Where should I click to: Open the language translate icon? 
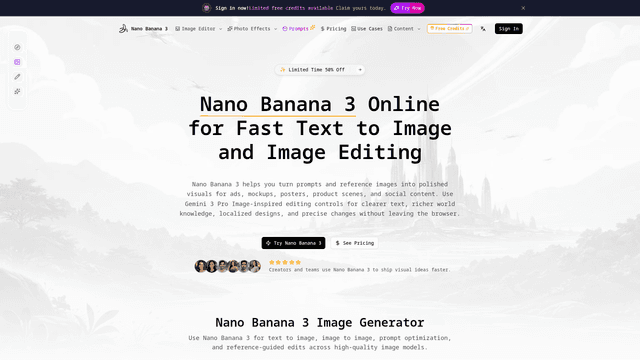(x=483, y=29)
